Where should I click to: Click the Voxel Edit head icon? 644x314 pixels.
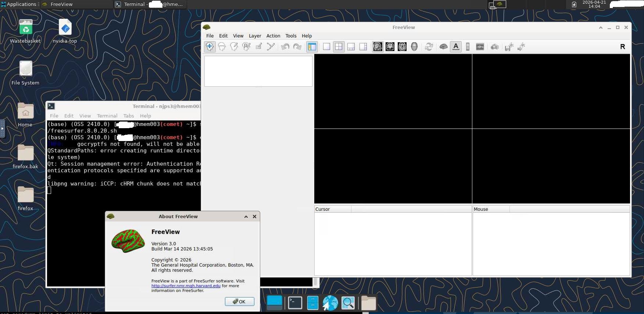(x=222, y=47)
